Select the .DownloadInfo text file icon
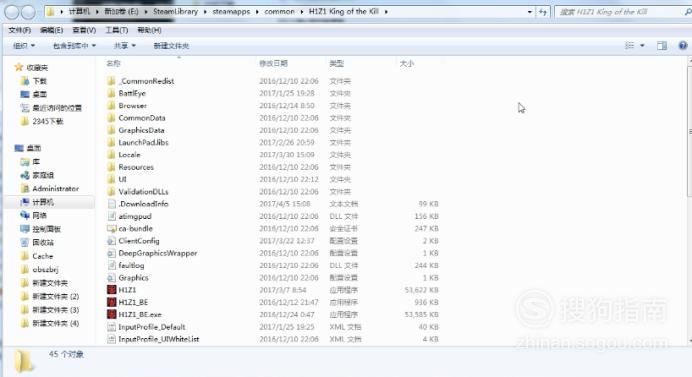This screenshot has height=377, width=692. pos(112,204)
